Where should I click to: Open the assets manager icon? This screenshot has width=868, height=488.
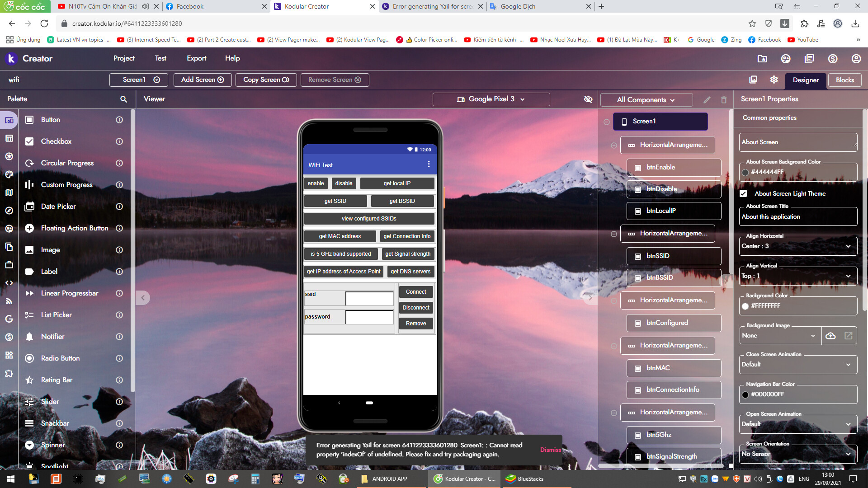click(753, 80)
